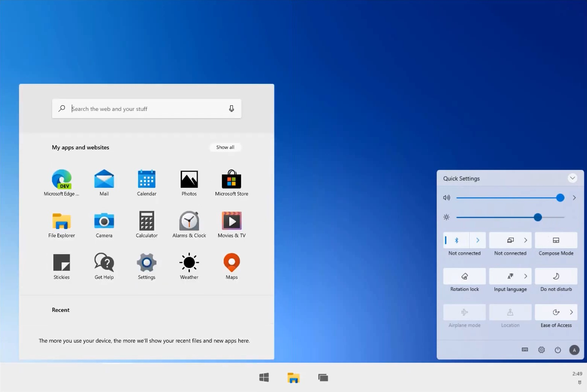The width and height of the screenshot is (587, 392).
Task: Enable Do not disturb mode
Action: point(556,276)
